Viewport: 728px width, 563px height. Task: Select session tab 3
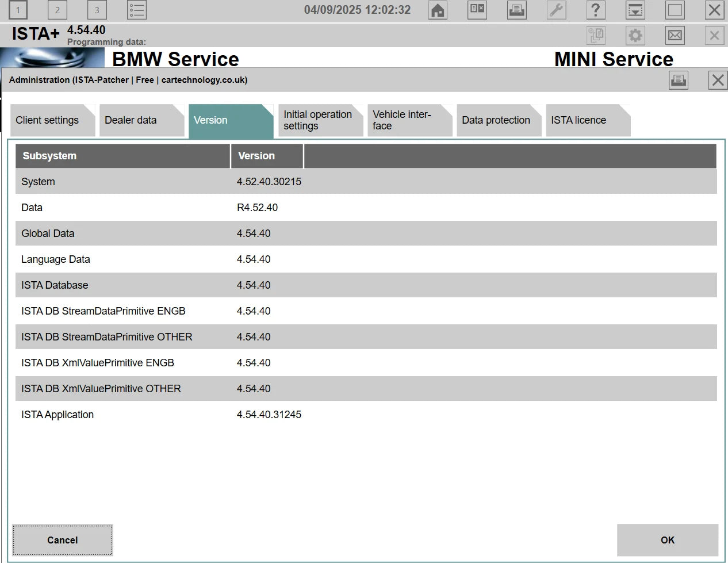[x=97, y=10]
